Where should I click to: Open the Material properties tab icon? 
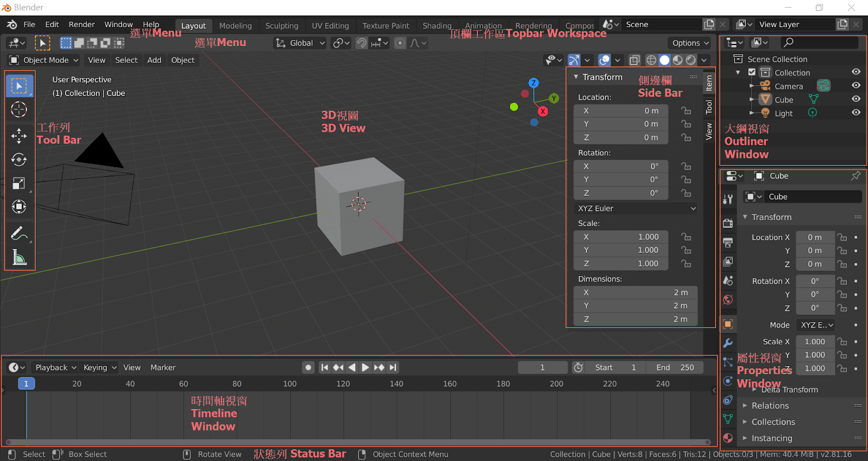coord(728,438)
